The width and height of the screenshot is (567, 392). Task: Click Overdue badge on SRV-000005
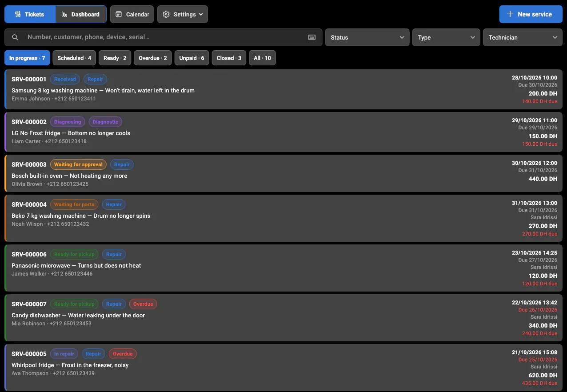point(123,354)
